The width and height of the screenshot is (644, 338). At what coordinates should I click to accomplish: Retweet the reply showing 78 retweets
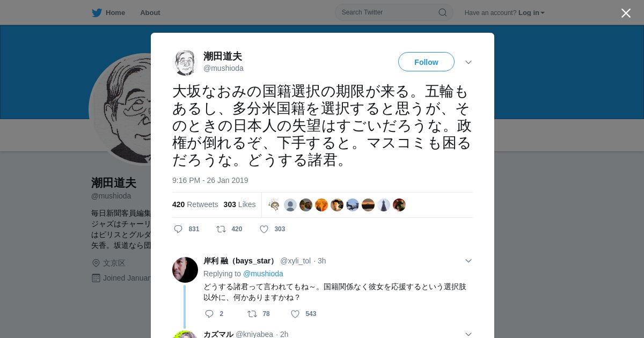[252, 314]
